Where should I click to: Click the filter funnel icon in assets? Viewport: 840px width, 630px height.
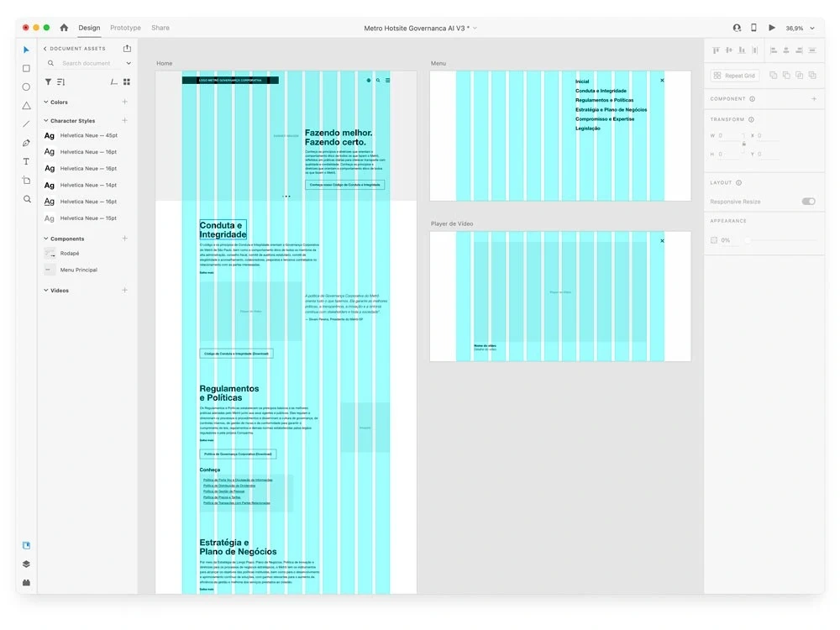48,82
